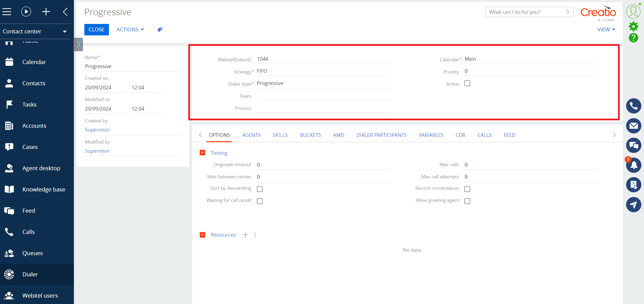644x304 pixels.
Task: Switch to the Buckets tab
Action: [310, 135]
